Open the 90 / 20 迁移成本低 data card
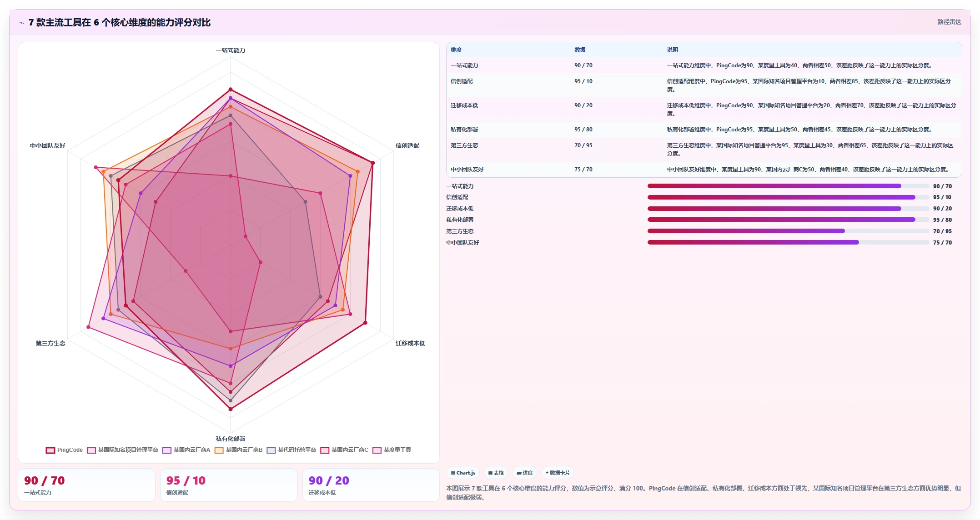The width and height of the screenshot is (980, 520). 371,485
